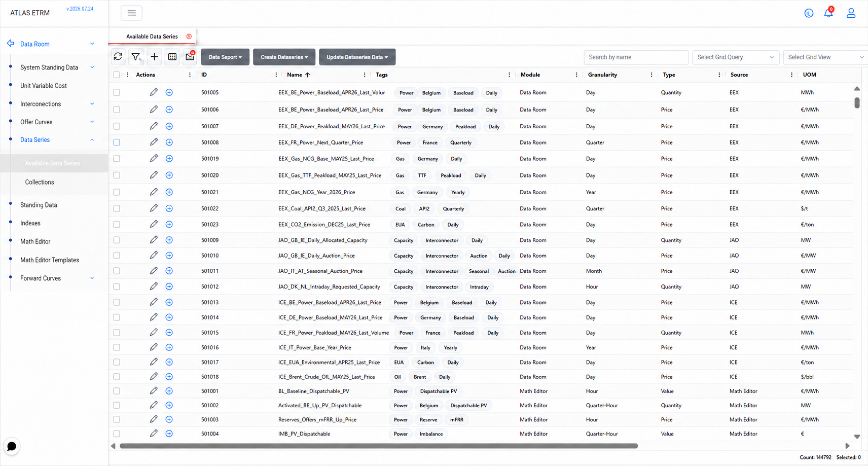Click the scroll right arrow
This screenshot has height=466, width=868.
point(847,446)
